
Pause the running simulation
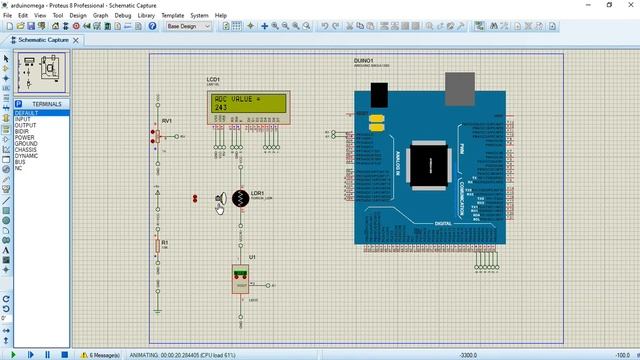click(47, 355)
